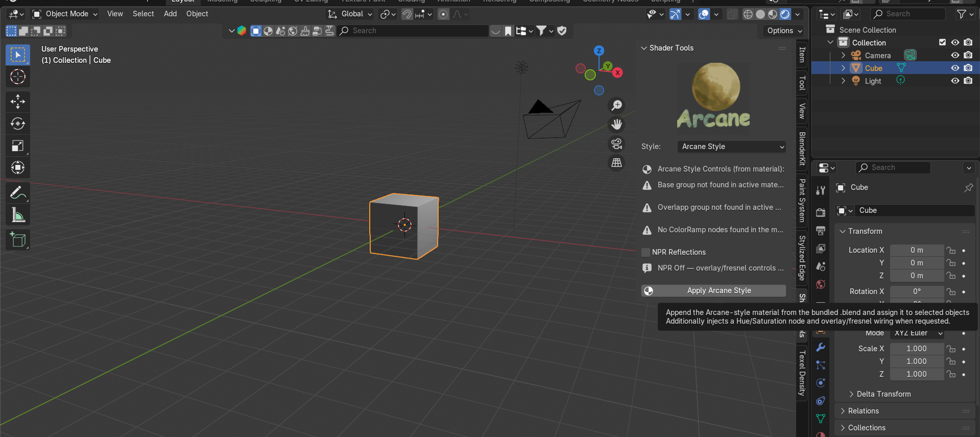Open the Scene properties tab icon
The image size is (980, 437).
(x=821, y=266)
